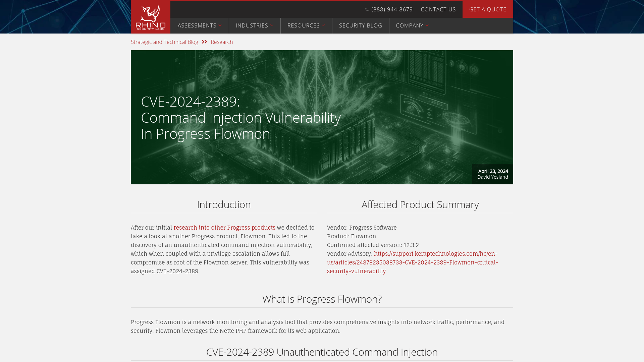644x362 pixels.
Task: Click the Research breadcrumb link
Action: pyautogui.click(x=222, y=42)
